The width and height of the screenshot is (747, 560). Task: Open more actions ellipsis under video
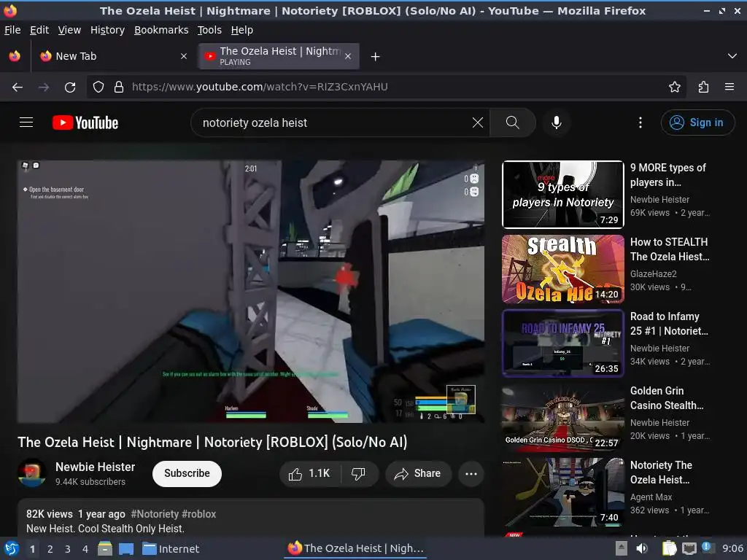(x=471, y=473)
